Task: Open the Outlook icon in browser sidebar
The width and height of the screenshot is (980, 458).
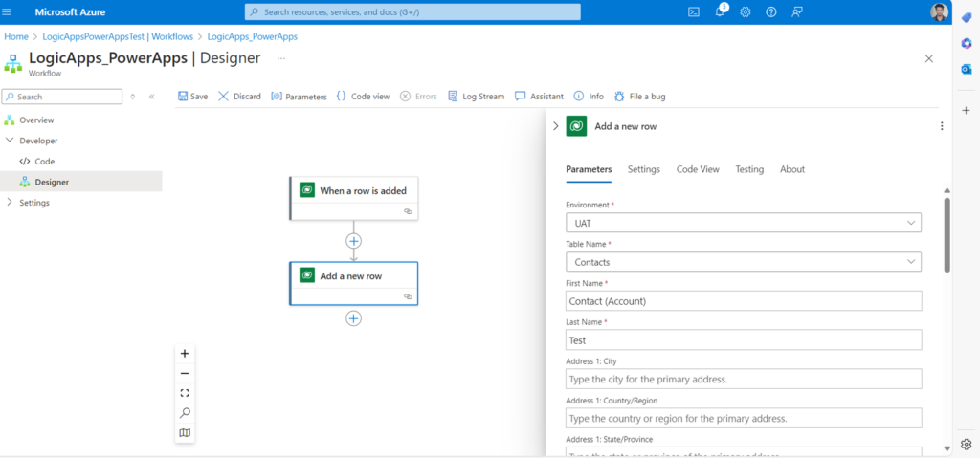Action: 967,69
